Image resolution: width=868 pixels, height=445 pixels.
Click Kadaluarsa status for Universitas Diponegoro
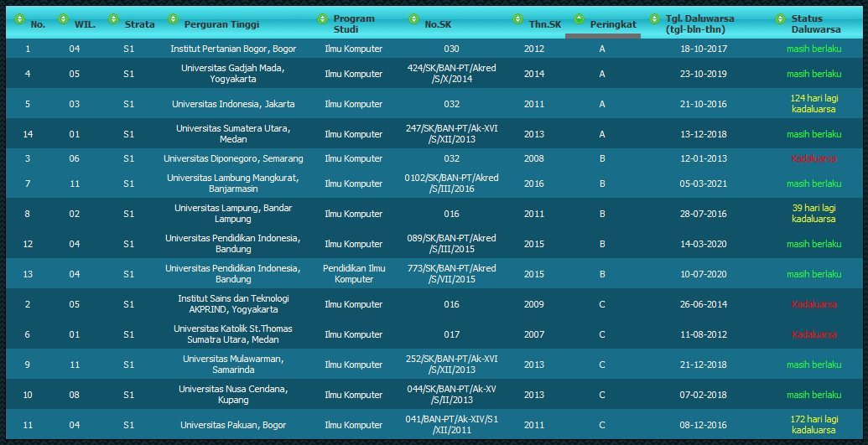[x=813, y=159]
